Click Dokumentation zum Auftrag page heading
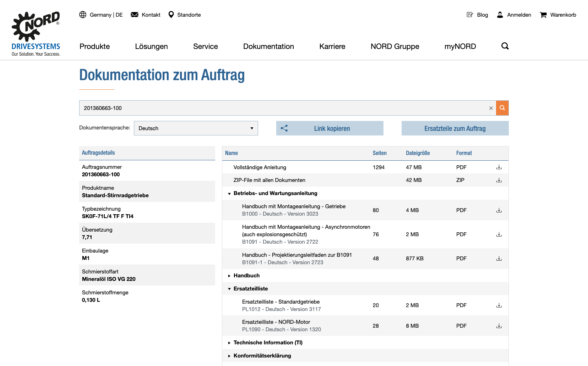This screenshot has width=588, height=366. point(162,75)
